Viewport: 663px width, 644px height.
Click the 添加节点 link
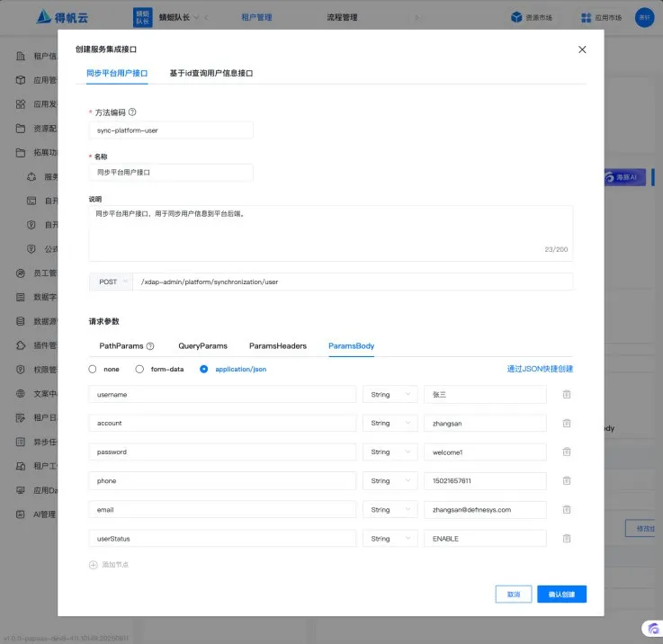click(115, 565)
